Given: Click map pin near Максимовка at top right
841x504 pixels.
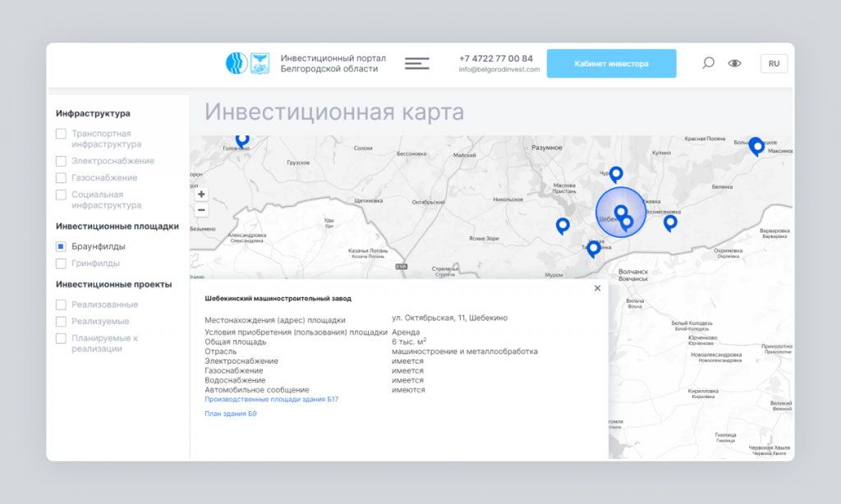Looking at the screenshot, I should click(x=756, y=146).
